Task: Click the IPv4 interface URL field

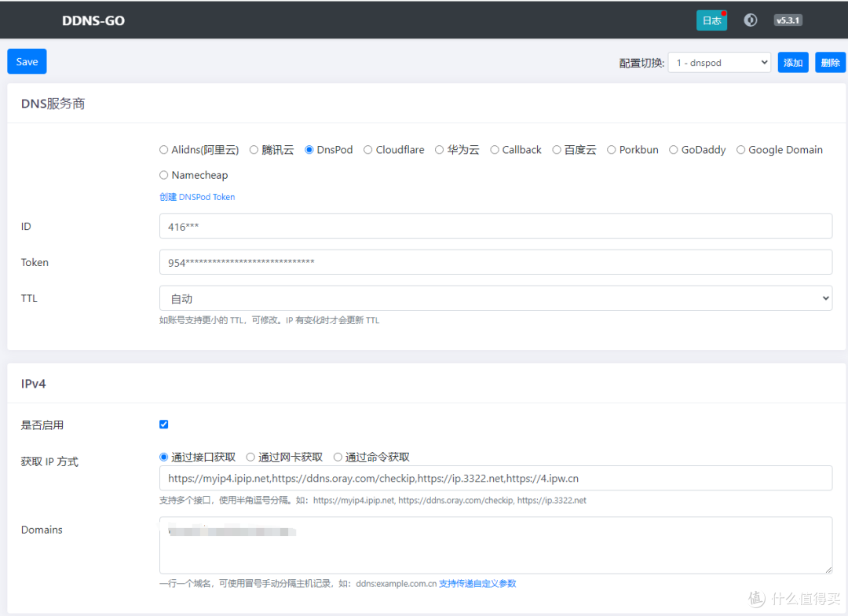Action: [495, 478]
